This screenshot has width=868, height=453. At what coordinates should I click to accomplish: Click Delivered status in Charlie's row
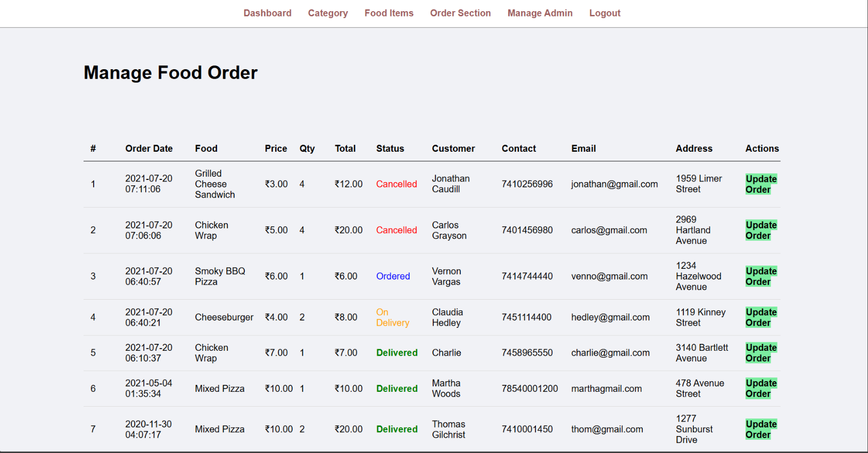click(x=397, y=353)
